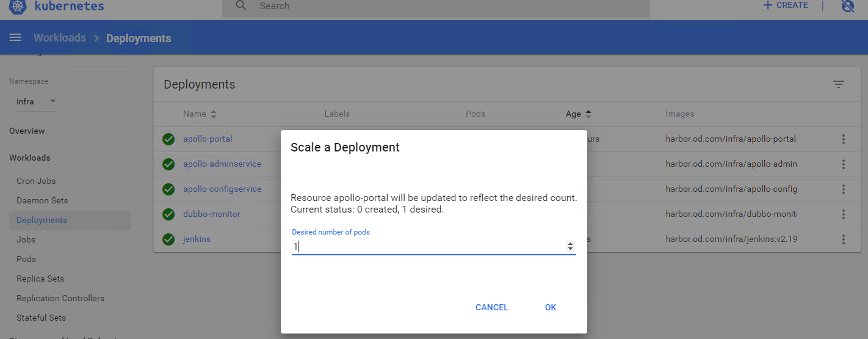The image size is (868, 339).
Task: Click the search magnifier icon
Action: click(241, 6)
